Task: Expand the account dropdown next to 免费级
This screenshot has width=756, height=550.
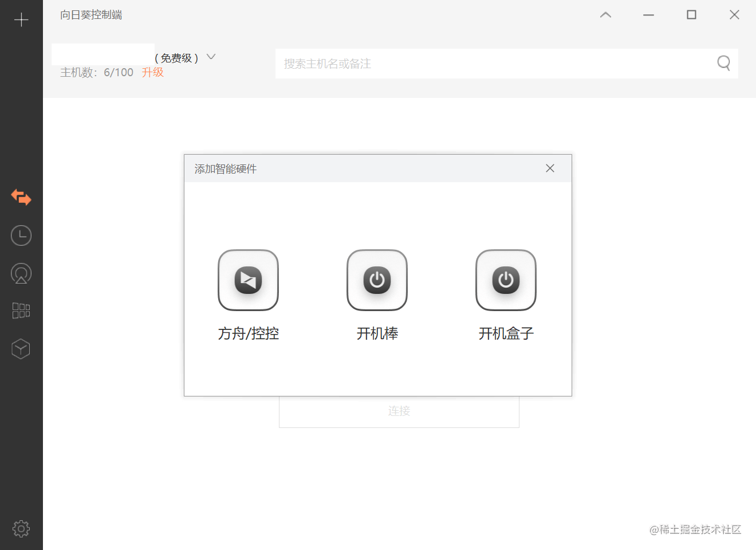Action: pos(211,57)
